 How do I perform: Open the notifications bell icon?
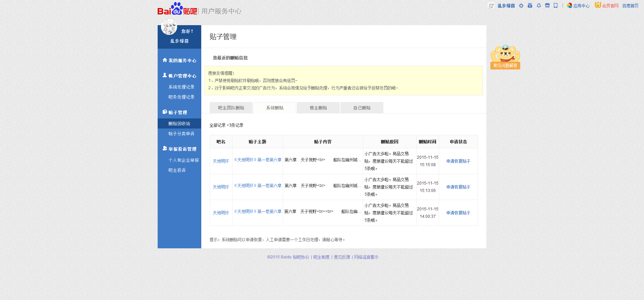[x=539, y=6]
